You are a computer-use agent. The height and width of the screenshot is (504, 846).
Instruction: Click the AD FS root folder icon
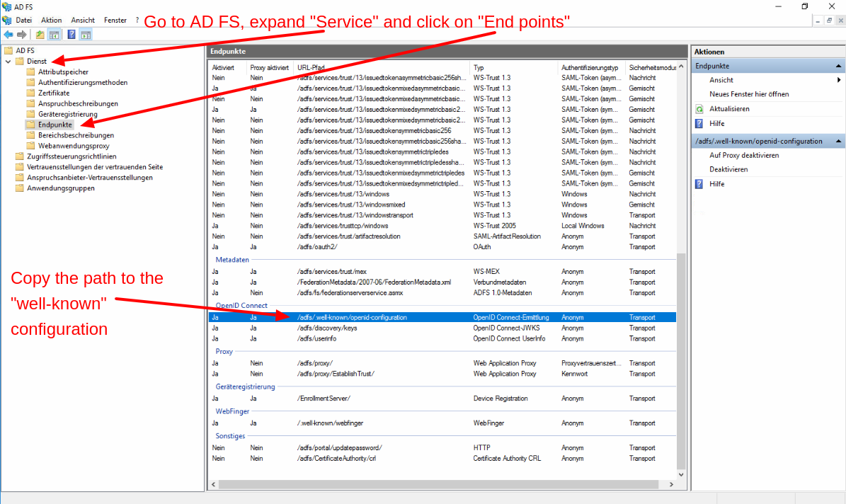click(8, 50)
